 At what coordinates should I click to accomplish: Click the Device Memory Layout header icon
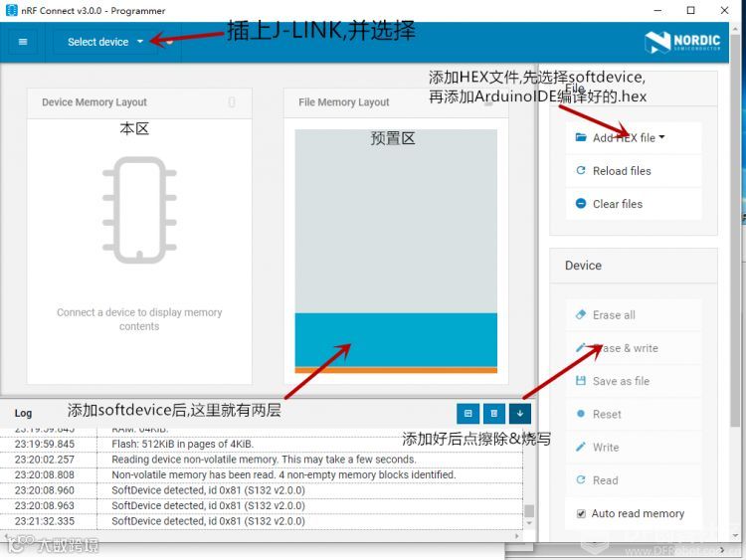[232, 101]
